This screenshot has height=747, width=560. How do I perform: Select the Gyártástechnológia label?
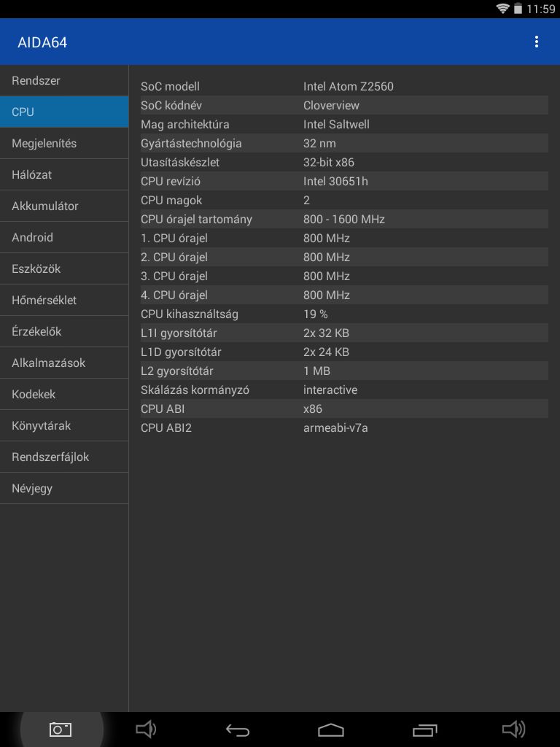191,144
